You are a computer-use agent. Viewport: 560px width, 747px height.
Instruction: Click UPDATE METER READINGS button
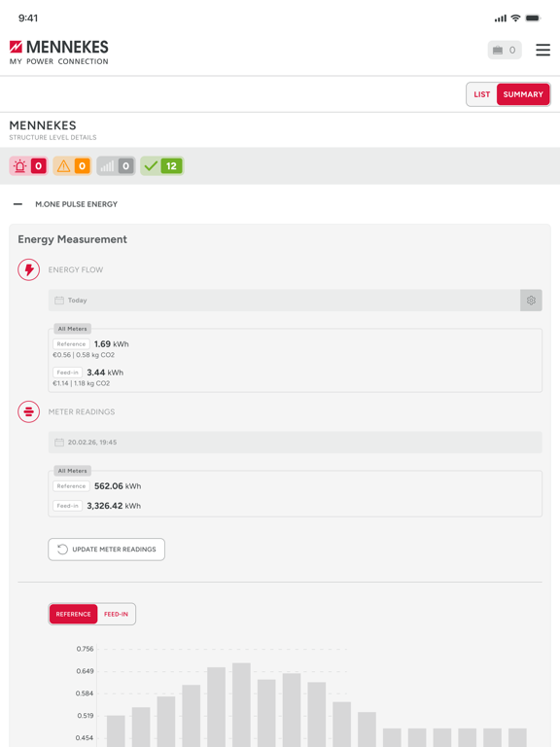107,550
